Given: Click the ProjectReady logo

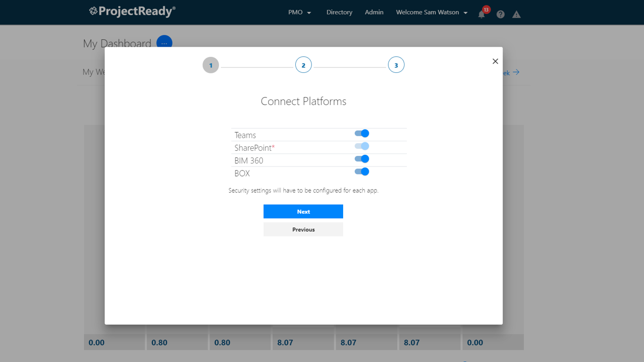Looking at the screenshot, I should pos(132,12).
